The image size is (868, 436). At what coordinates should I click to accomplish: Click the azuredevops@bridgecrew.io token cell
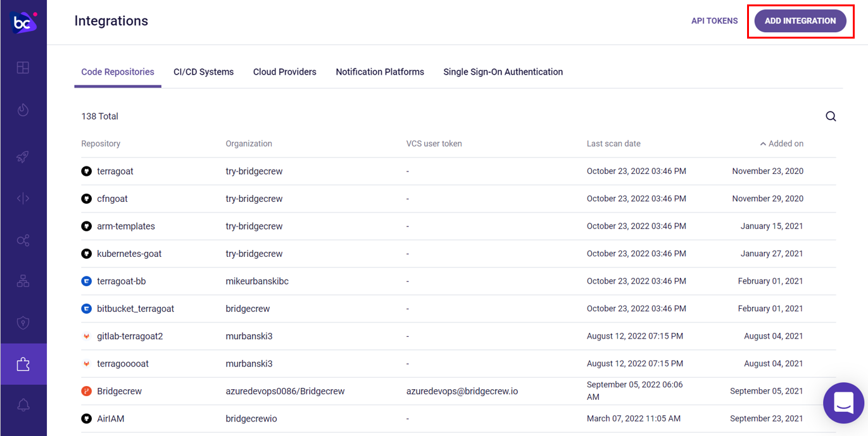coord(462,391)
